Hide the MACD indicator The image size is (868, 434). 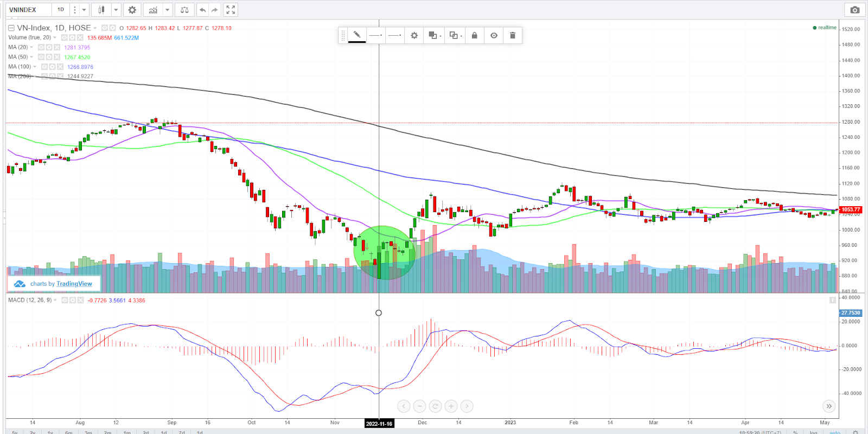pos(65,300)
